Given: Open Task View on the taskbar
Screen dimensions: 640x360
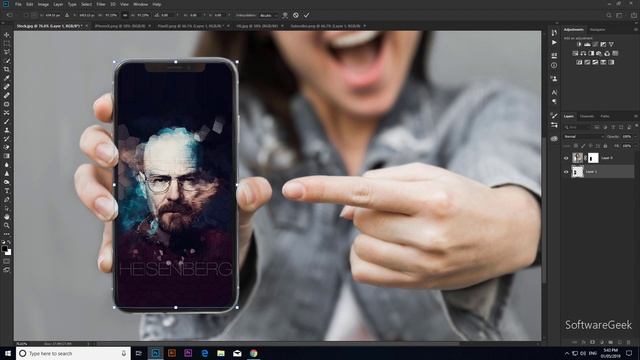Looking at the screenshot, I should (139, 353).
